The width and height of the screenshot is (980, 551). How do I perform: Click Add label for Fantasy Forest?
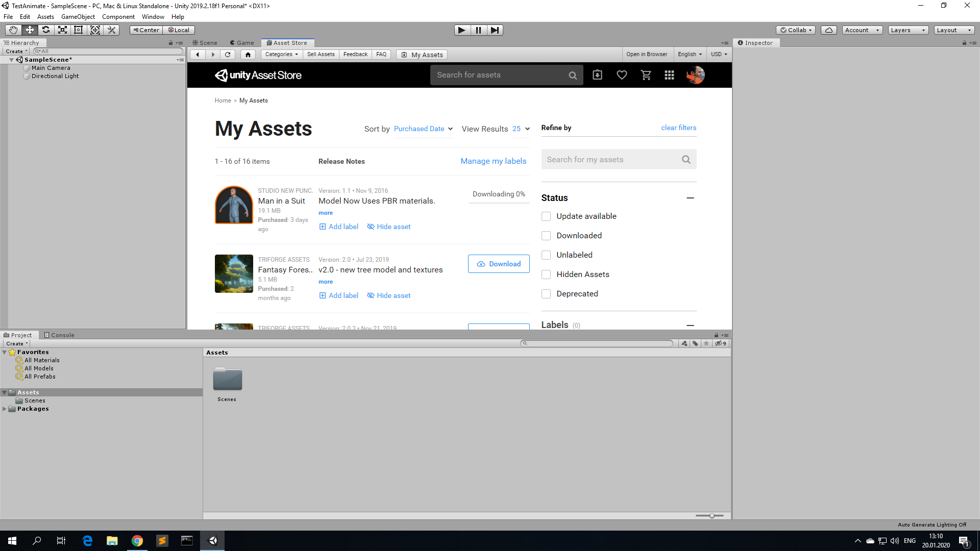click(x=339, y=295)
